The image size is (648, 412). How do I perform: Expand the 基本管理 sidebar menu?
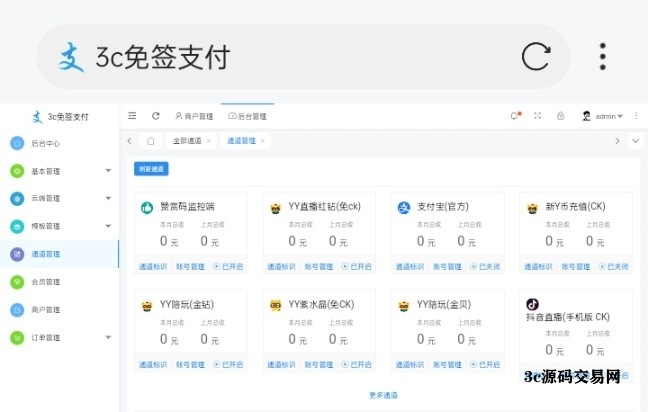59,171
